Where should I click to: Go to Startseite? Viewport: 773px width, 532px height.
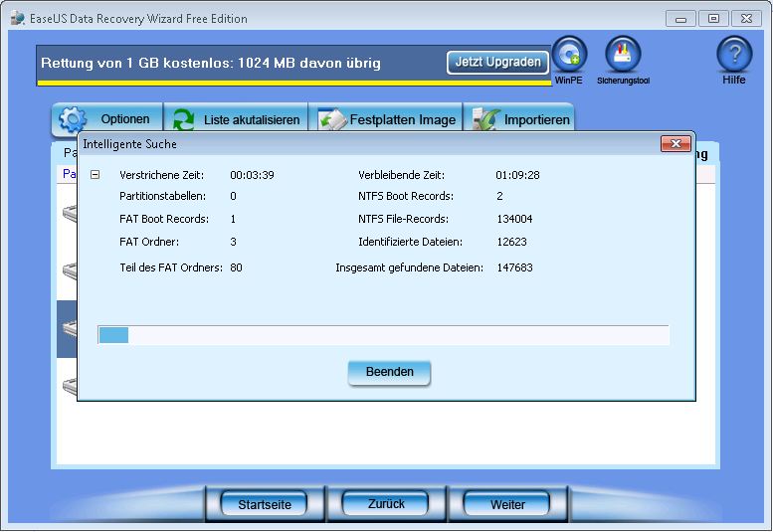point(265,504)
